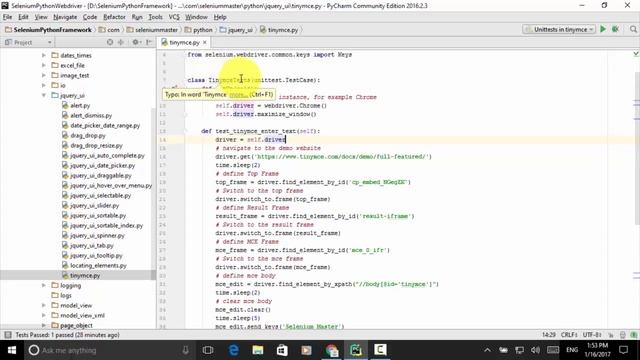
Task: Open the Unittests in tinymce run configuration dropdown
Action: tap(559, 29)
